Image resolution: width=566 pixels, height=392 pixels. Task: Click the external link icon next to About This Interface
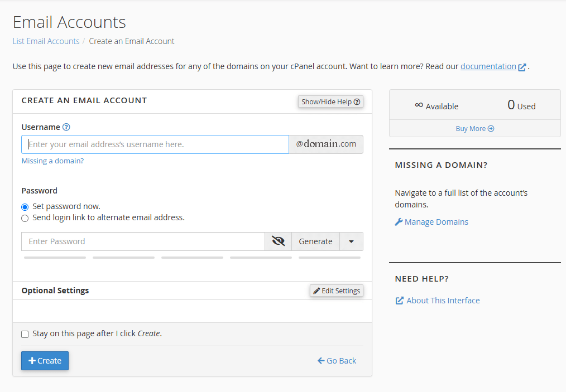pyautogui.click(x=400, y=301)
